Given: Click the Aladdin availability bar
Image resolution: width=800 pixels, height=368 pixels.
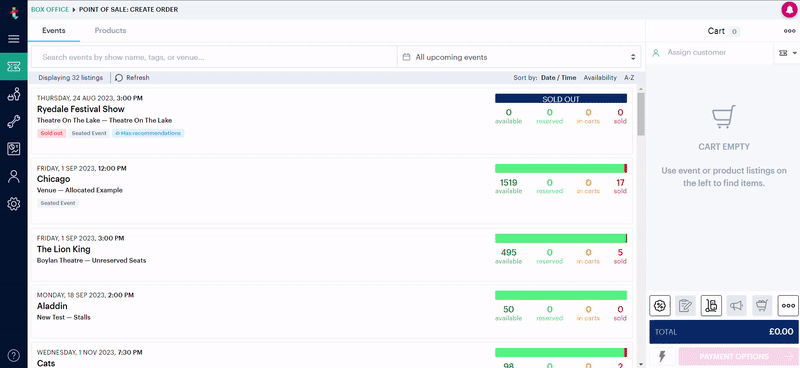Looking at the screenshot, I should pos(561,295).
